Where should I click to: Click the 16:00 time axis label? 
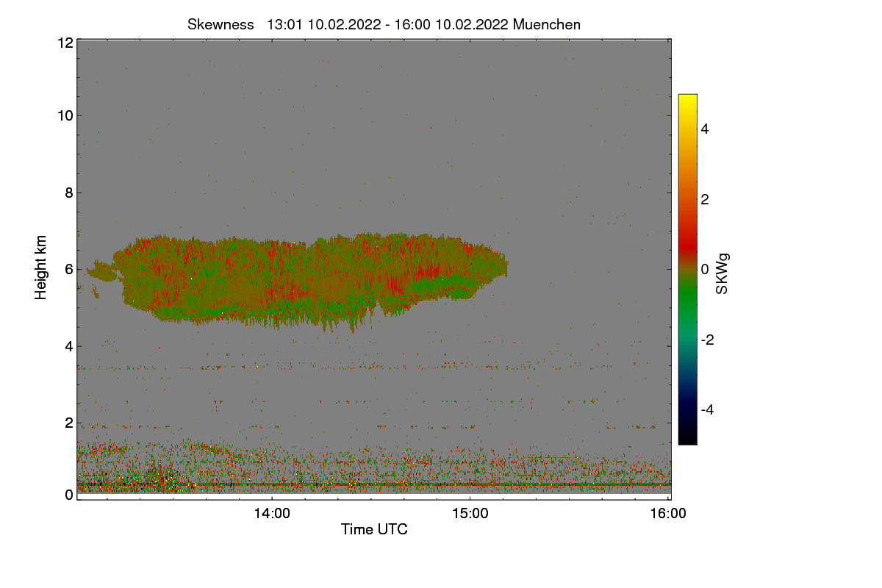point(669,514)
